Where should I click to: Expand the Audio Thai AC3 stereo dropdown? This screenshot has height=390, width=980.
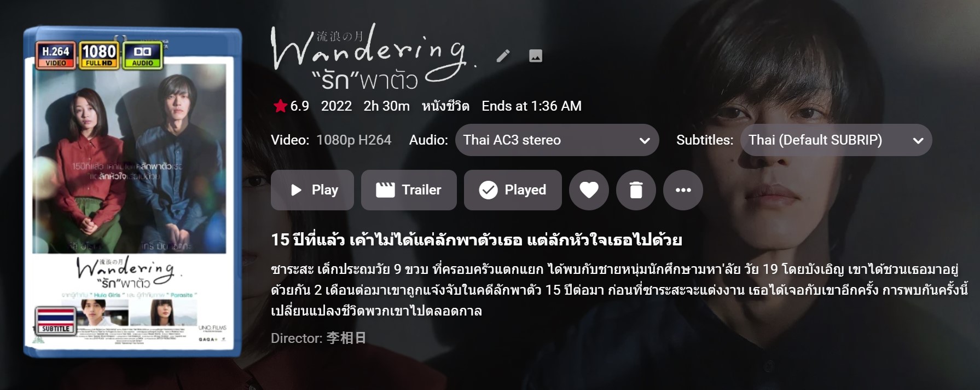[x=557, y=140]
